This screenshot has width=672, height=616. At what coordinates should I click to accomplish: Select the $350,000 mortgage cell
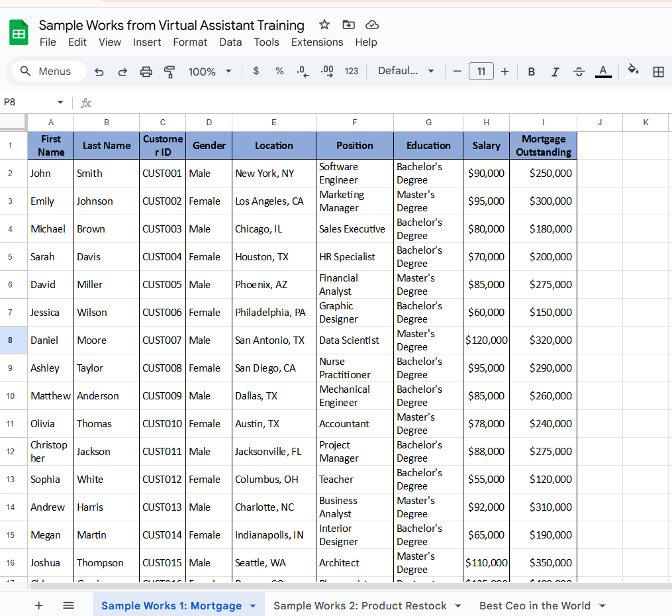coord(543,563)
